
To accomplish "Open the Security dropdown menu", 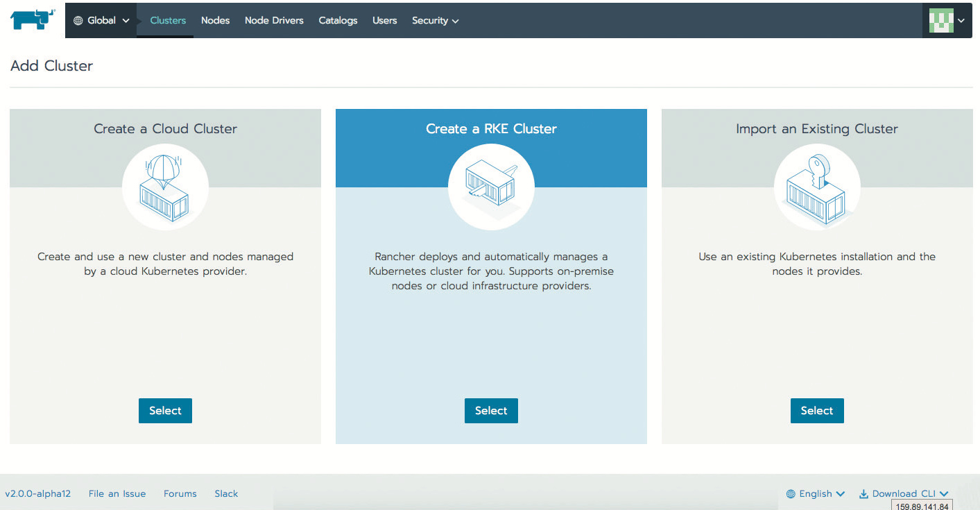I will pyautogui.click(x=435, y=21).
